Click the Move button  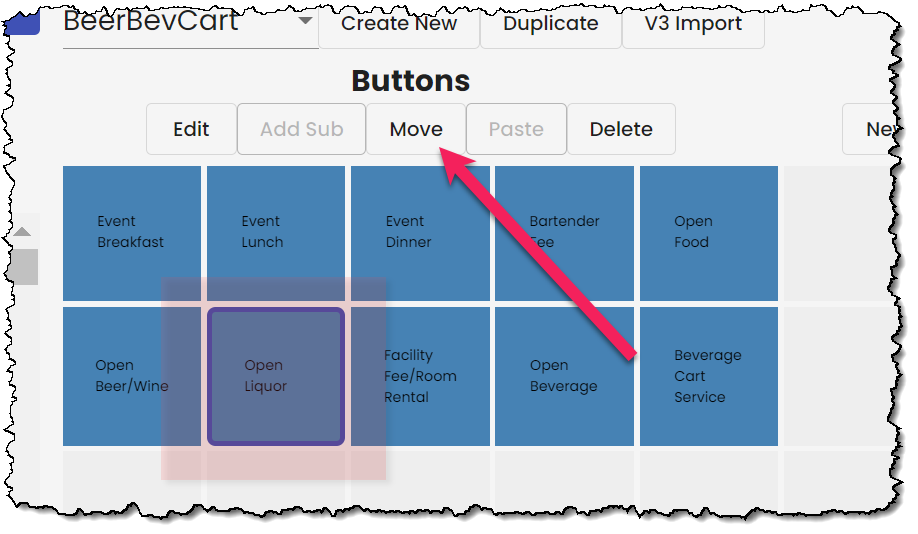(416, 129)
